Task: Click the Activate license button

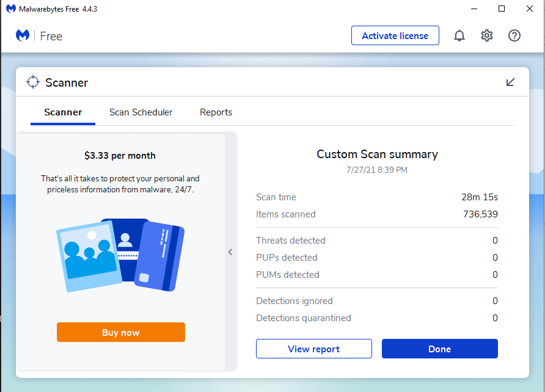Action: [395, 35]
